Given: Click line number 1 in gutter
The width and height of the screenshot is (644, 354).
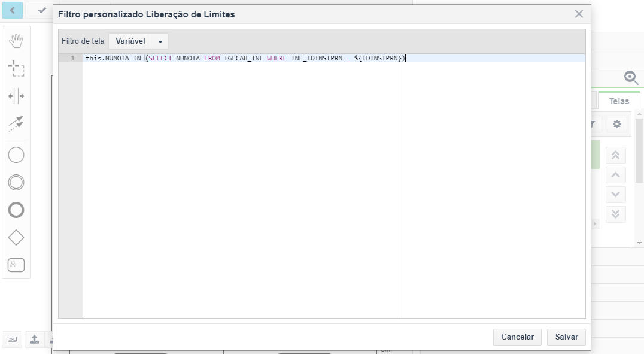Looking at the screenshot, I should pyautogui.click(x=72, y=58).
